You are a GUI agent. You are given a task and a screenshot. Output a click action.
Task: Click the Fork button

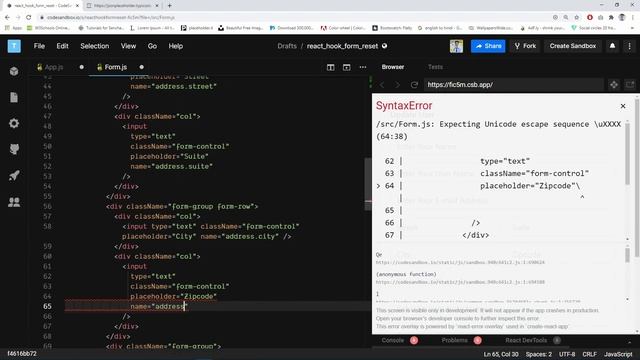pyautogui.click(x=525, y=46)
